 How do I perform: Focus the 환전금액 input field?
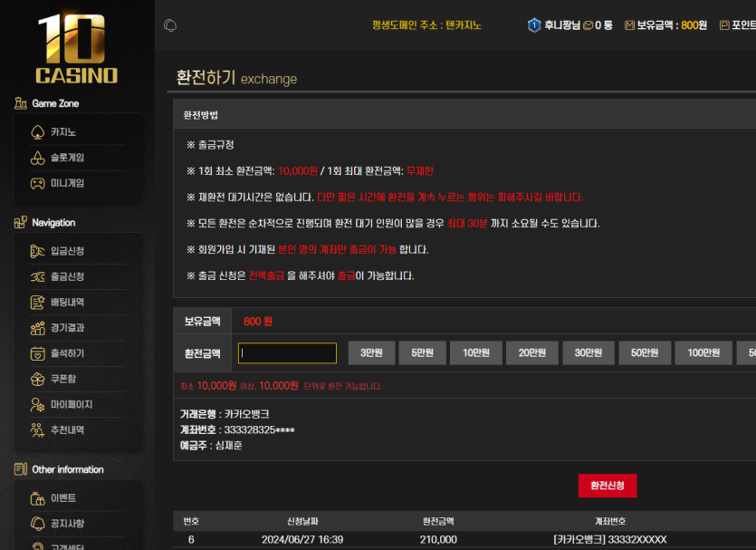287,353
